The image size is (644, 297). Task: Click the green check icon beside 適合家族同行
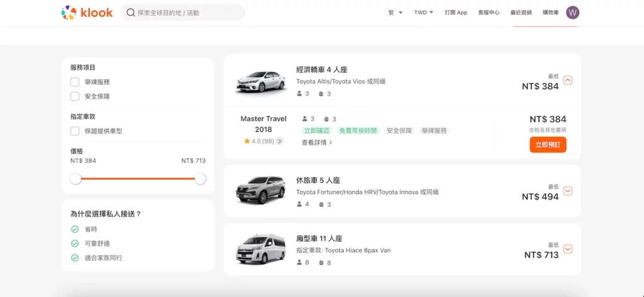[75, 258]
